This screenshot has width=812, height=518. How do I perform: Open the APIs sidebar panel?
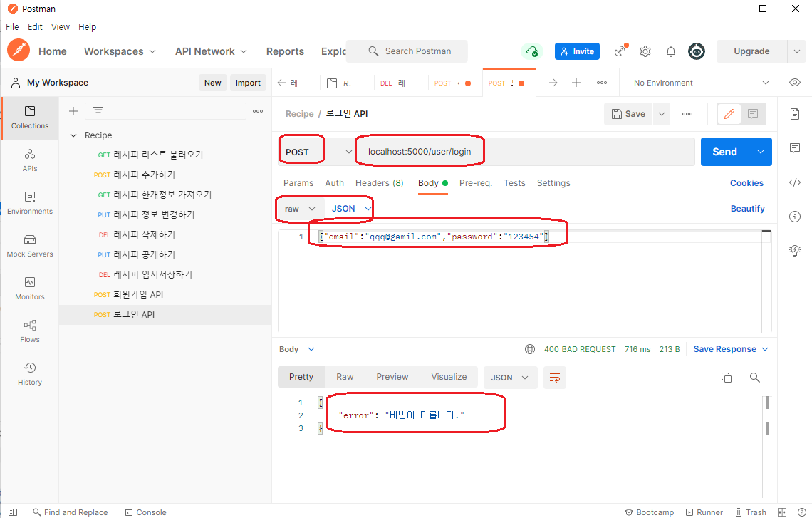30,160
